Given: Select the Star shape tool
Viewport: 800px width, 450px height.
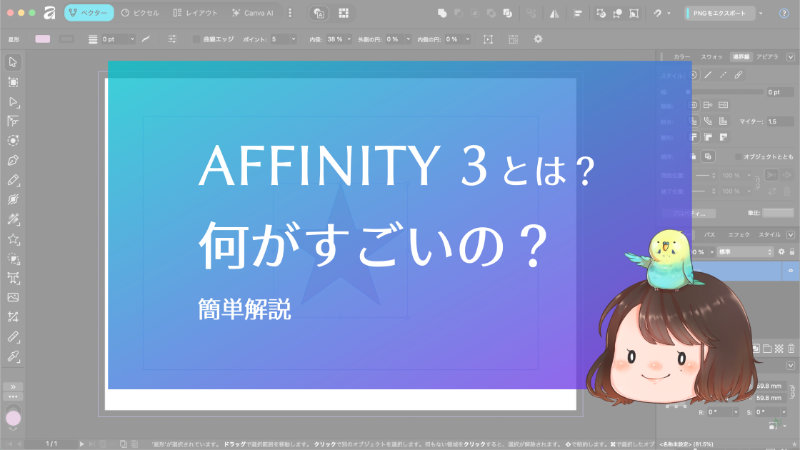Looking at the screenshot, I should click(x=13, y=239).
